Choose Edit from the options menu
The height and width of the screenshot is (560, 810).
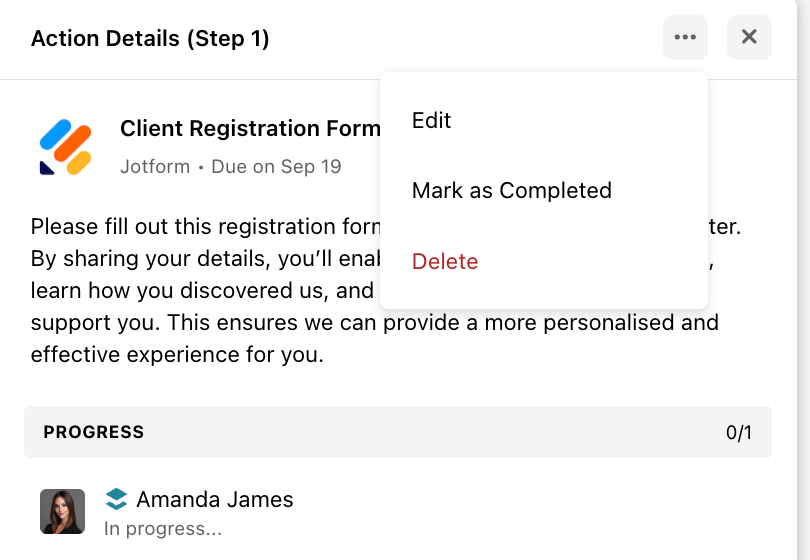pyautogui.click(x=432, y=120)
